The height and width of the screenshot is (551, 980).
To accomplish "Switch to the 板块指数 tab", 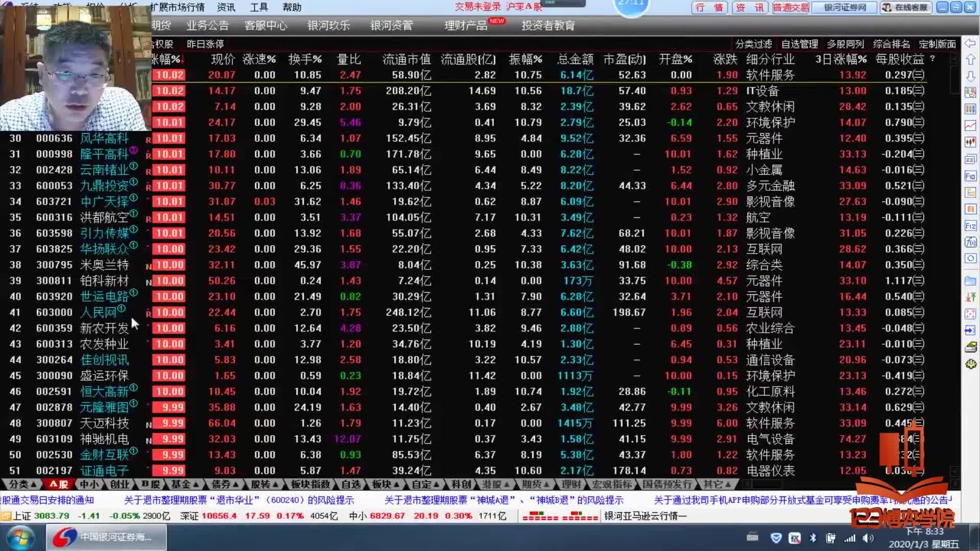I will point(310,484).
